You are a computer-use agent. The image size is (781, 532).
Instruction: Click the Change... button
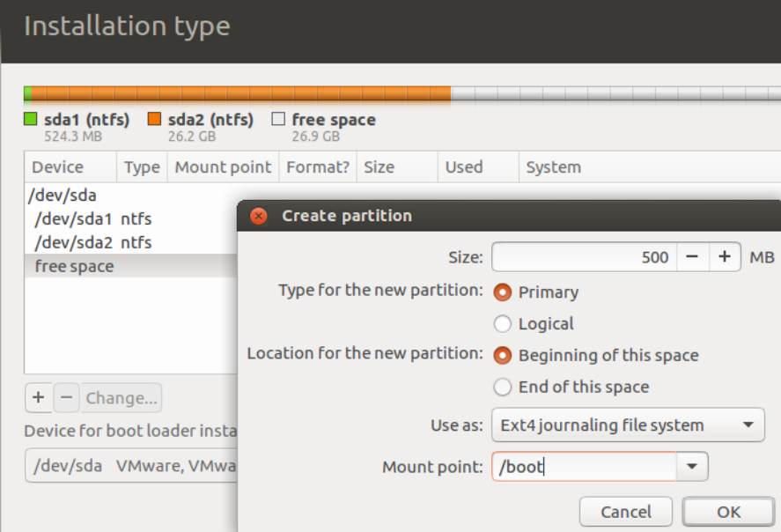(121, 397)
